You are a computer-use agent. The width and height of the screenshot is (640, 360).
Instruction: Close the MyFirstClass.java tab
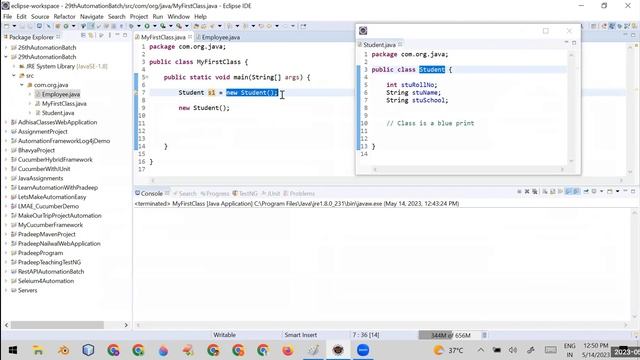[190, 37]
